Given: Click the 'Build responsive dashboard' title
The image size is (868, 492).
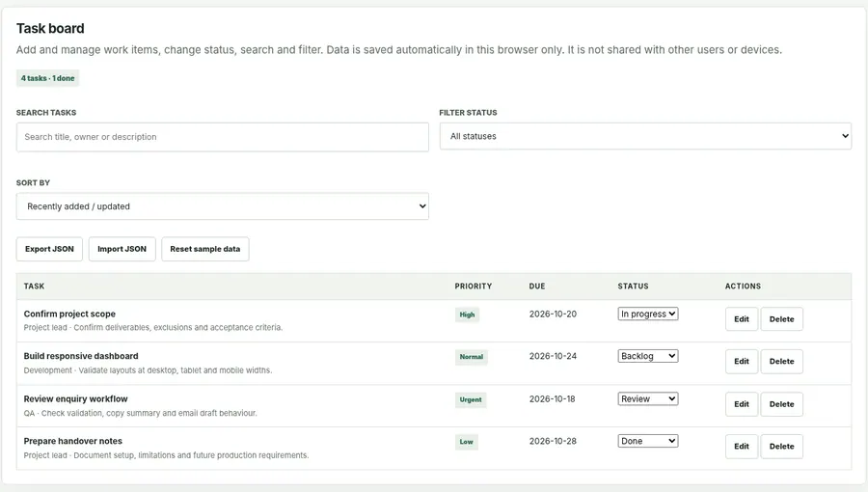Looking at the screenshot, I should (x=81, y=356).
